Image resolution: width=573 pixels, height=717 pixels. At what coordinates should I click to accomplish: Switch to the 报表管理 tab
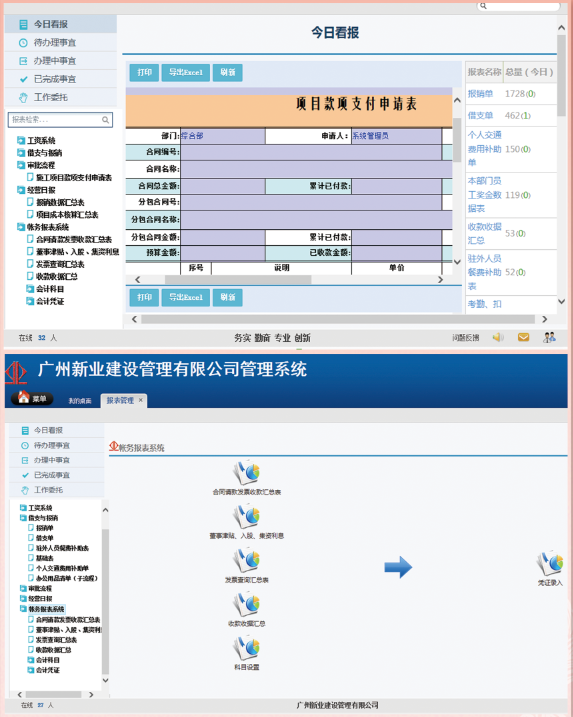pyautogui.click(x=120, y=401)
